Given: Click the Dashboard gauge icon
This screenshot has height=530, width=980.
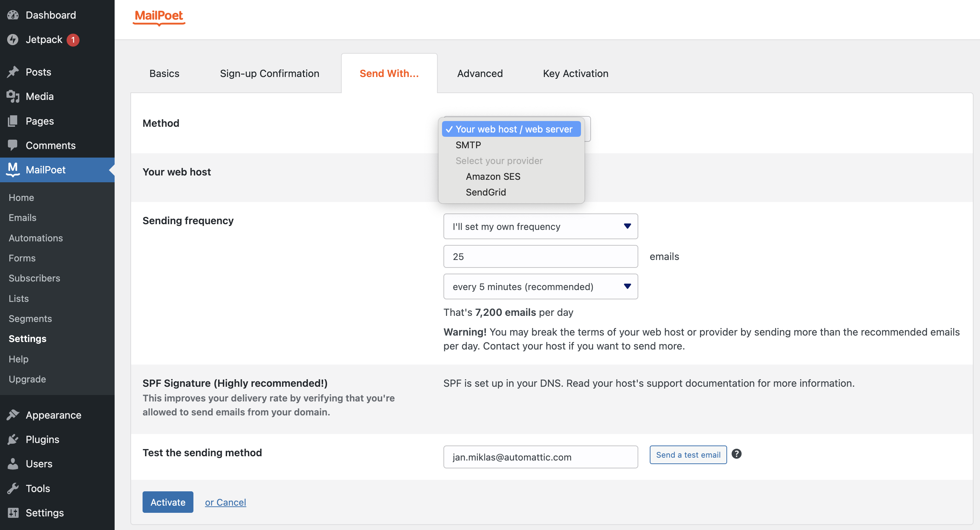Looking at the screenshot, I should [x=13, y=15].
